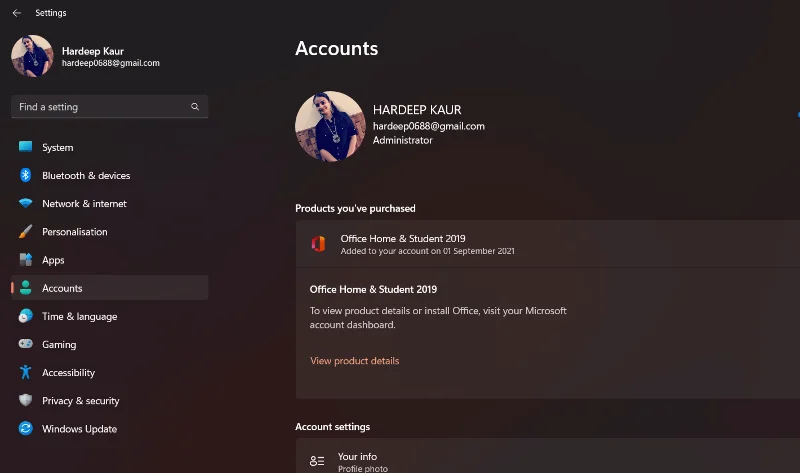800x473 pixels.
Task: Click the Added to your account date text
Action: (428, 251)
